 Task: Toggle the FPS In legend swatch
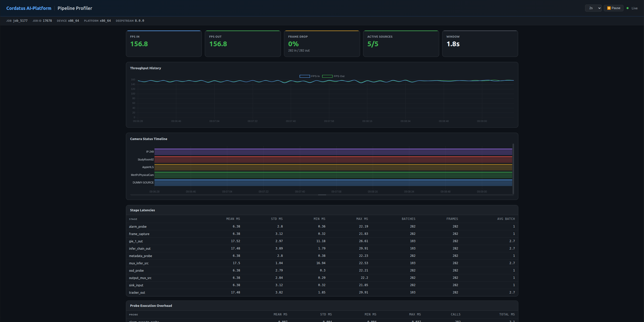coord(305,76)
